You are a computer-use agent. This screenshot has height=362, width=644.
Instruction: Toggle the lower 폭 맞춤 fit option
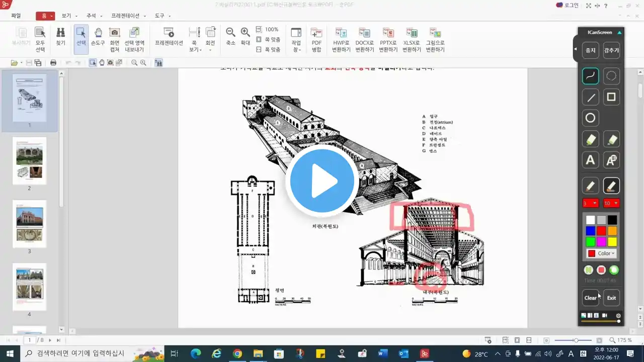(268, 50)
